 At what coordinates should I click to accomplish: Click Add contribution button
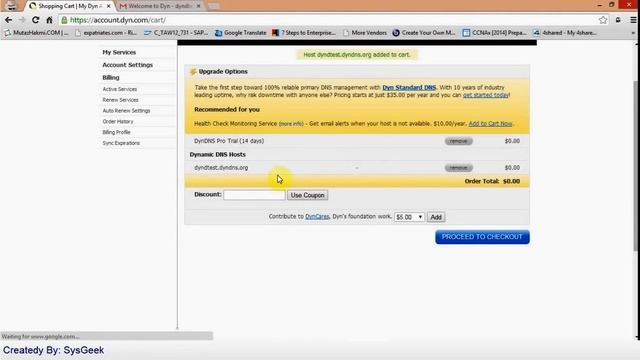coord(436,217)
